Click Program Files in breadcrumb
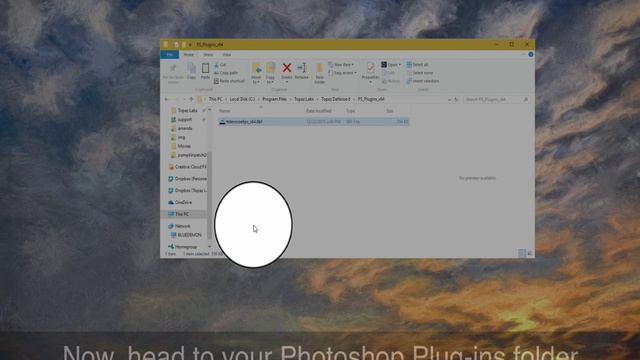Screen dimensions: 640x360 click(x=274, y=99)
